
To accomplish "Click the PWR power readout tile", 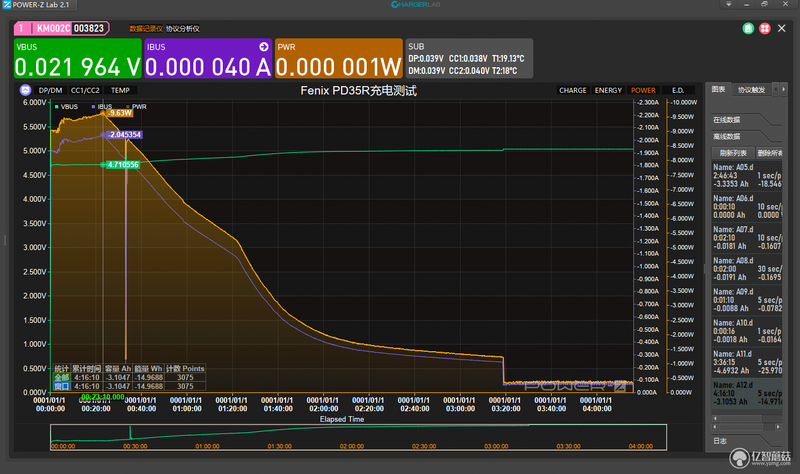I will (x=339, y=59).
